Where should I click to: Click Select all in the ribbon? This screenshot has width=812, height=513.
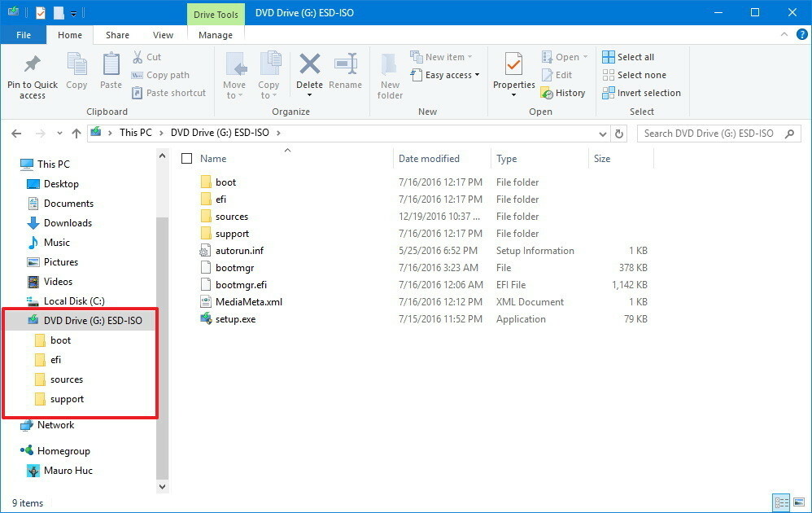(x=630, y=56)
